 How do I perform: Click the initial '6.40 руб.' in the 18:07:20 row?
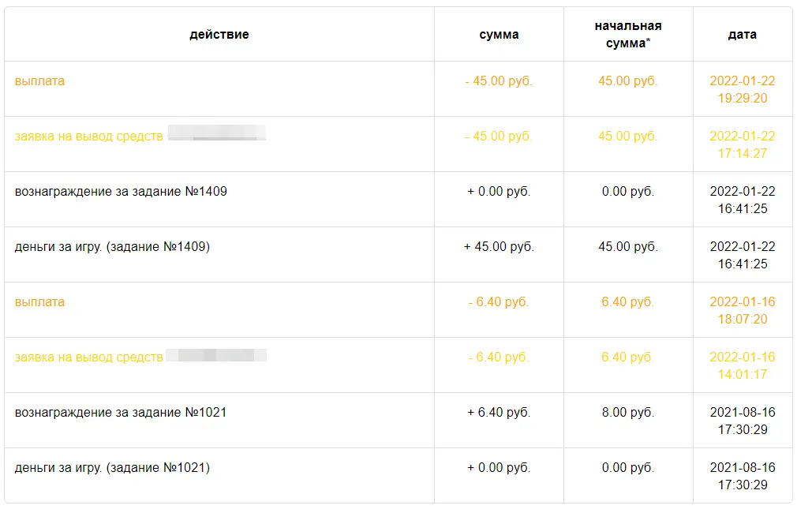tap(628, 302)
